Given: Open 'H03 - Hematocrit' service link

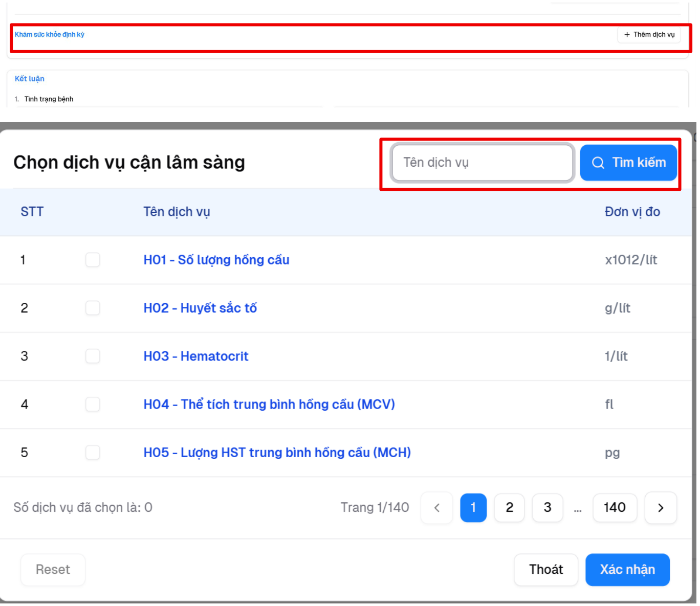Looking at the screenshot, I should (196, 356).
